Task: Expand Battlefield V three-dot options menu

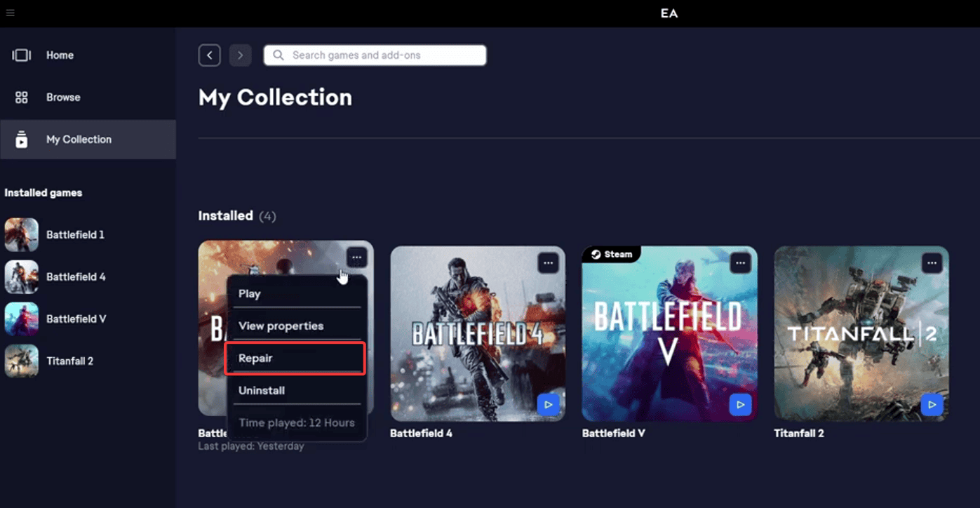Action: pos(740,263)
